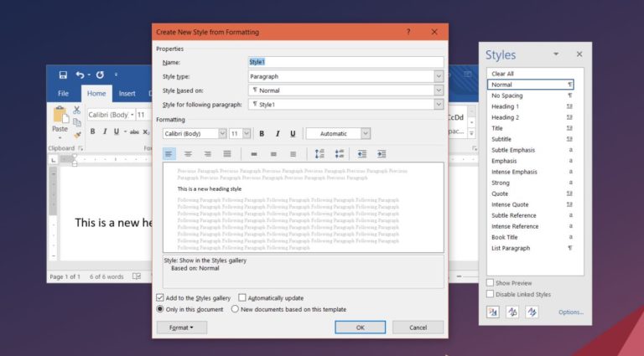Image resolution: width=644 pixels, height=356 pixels.
Task: Open the File tab in Word
Action: (63, 94)
